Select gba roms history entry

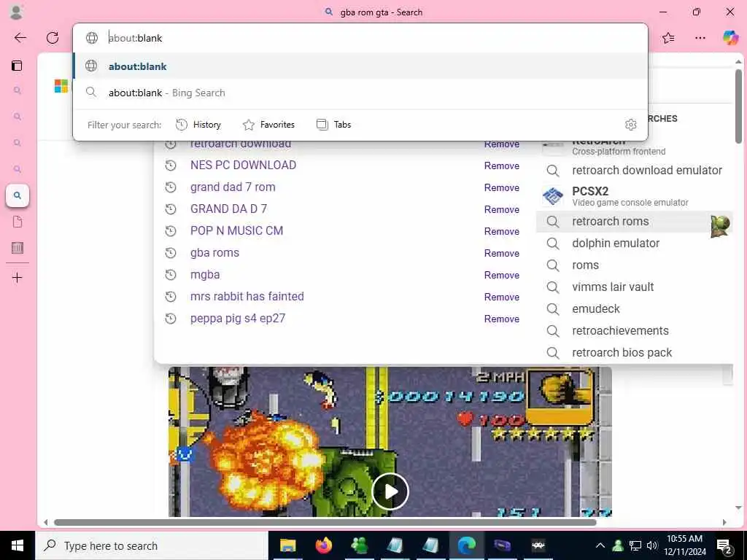(x=214, y=253)
